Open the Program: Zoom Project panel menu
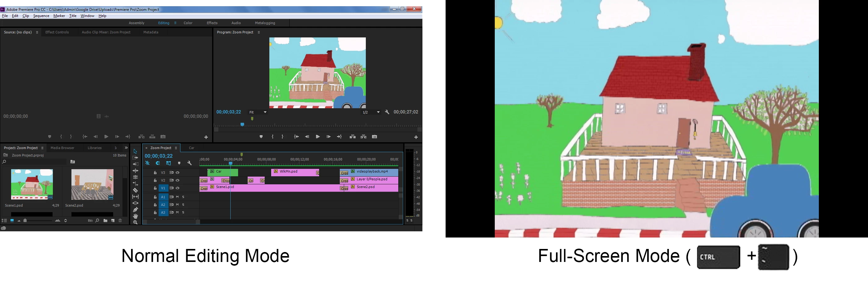The height and width of the screenshot is (304, 868). (x=259, y=32)
